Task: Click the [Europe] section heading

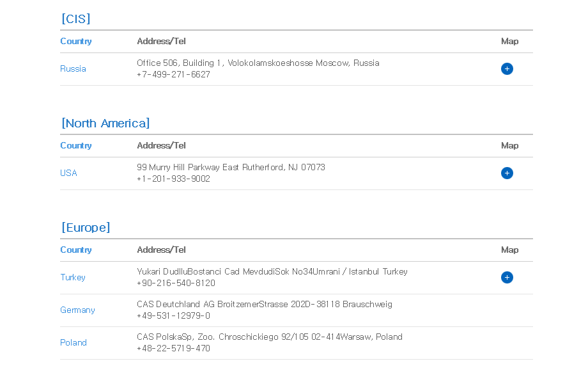Action: coord(86,228)
